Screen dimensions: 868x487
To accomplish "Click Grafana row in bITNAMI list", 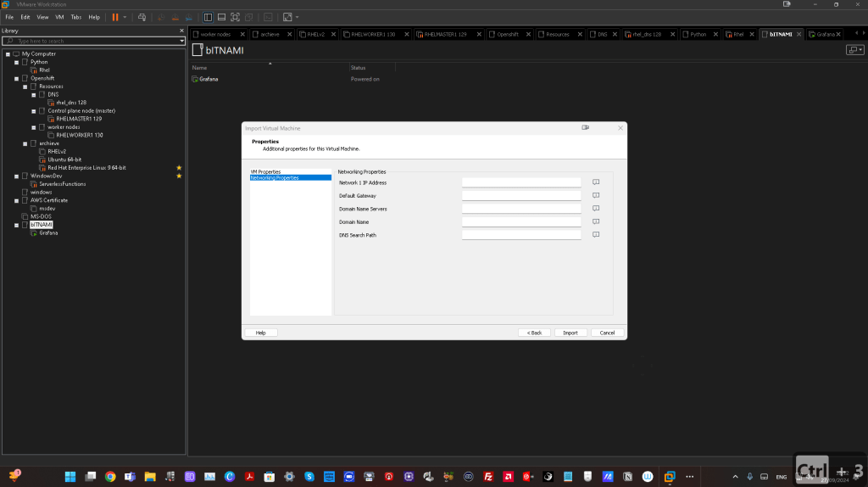I will point(209,79).
